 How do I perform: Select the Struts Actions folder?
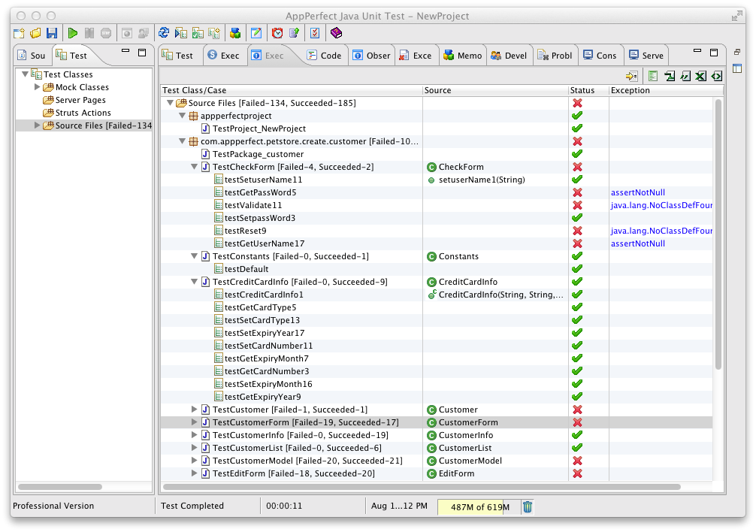(x=77, y=113)
